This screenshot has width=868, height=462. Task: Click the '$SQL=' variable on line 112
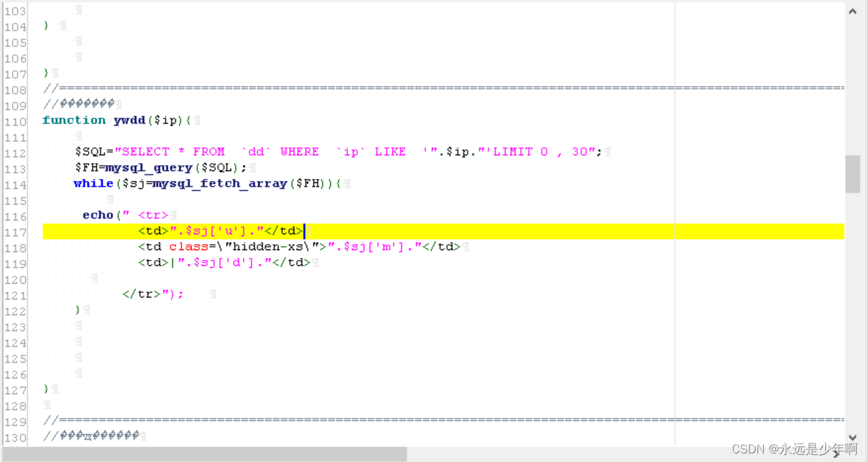point(94,152)
